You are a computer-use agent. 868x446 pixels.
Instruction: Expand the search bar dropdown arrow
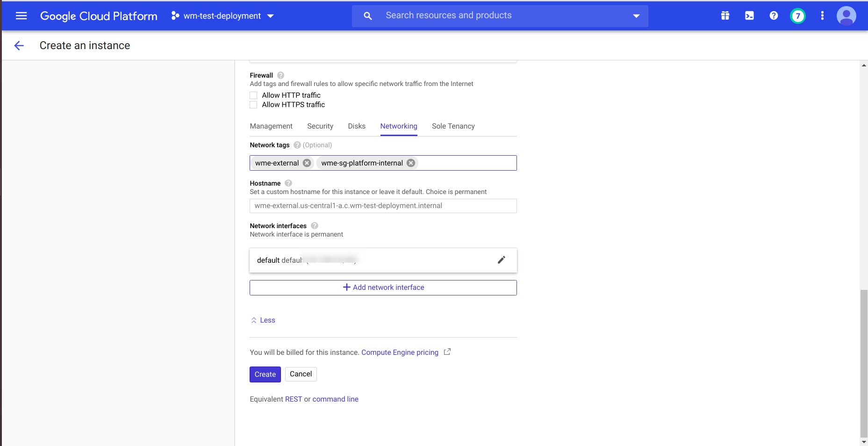click(636, 16)
